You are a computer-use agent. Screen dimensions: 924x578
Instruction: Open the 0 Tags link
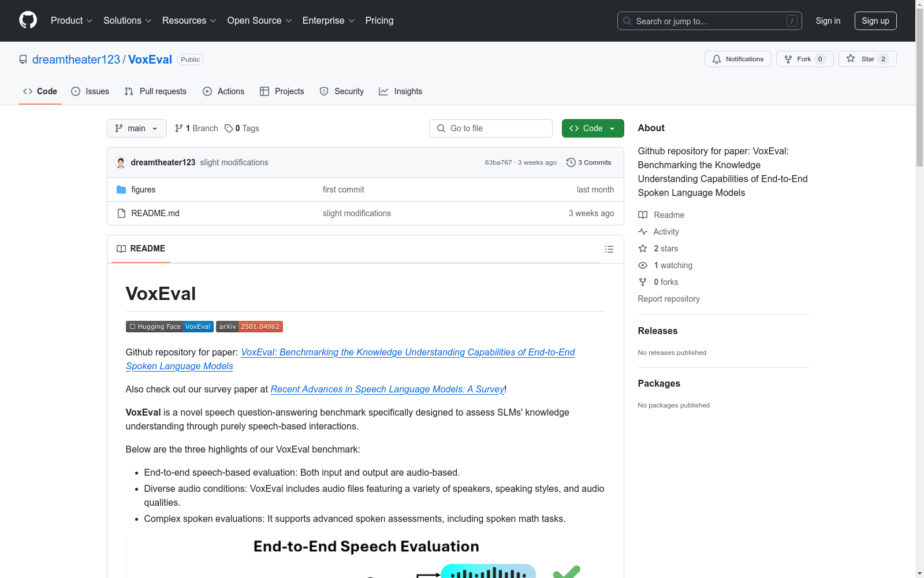[x=242, y=128]
